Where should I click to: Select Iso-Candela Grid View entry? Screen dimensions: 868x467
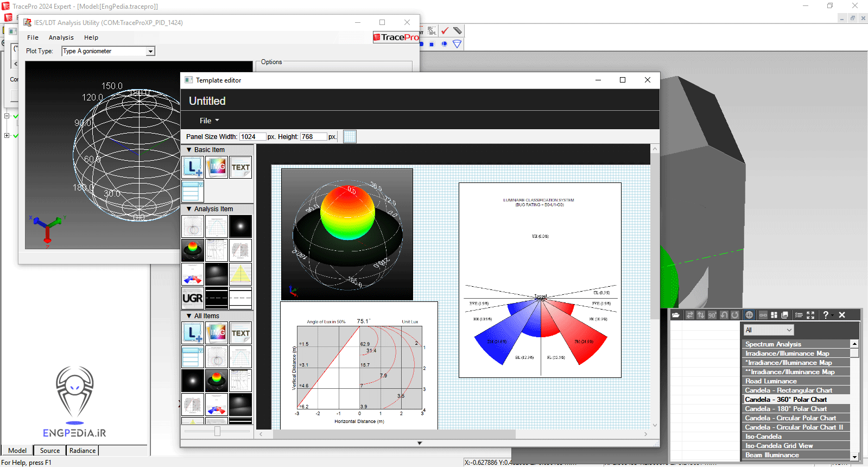(779, 446)
